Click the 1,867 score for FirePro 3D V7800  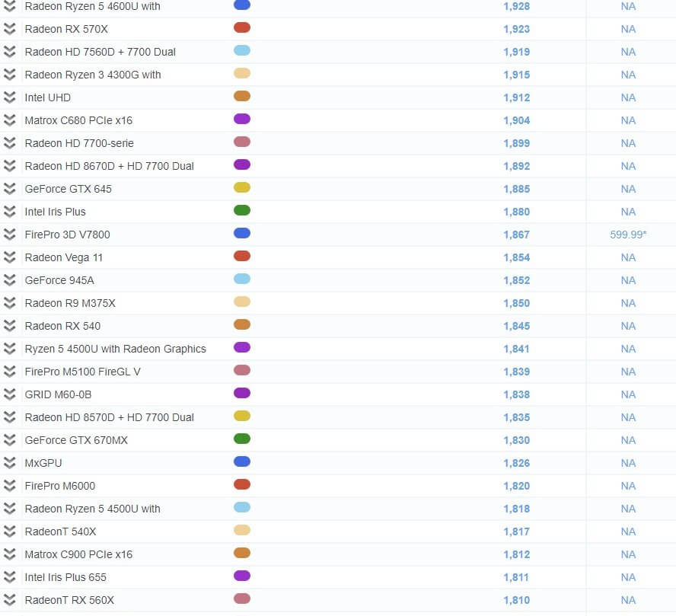tap(516, 235)
